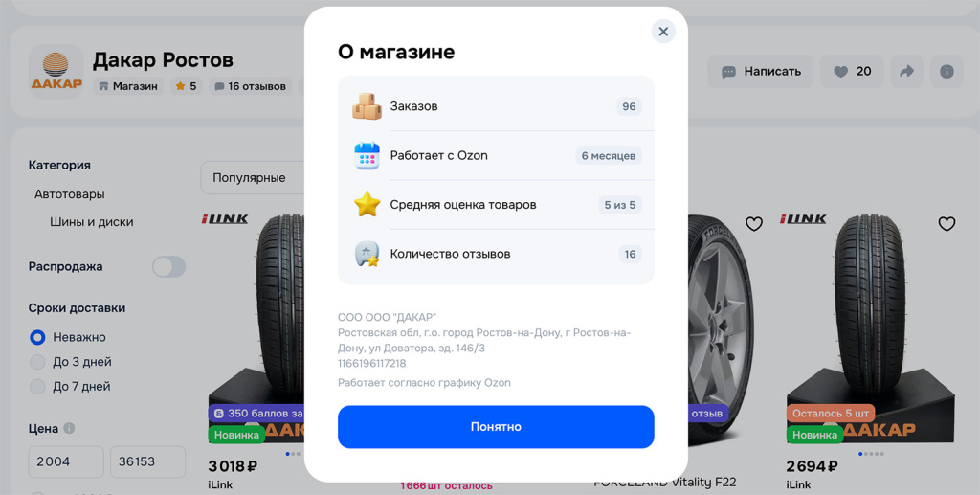Click the 'Написать' message button
The image size is (980, 495).
tap(760, 71)
